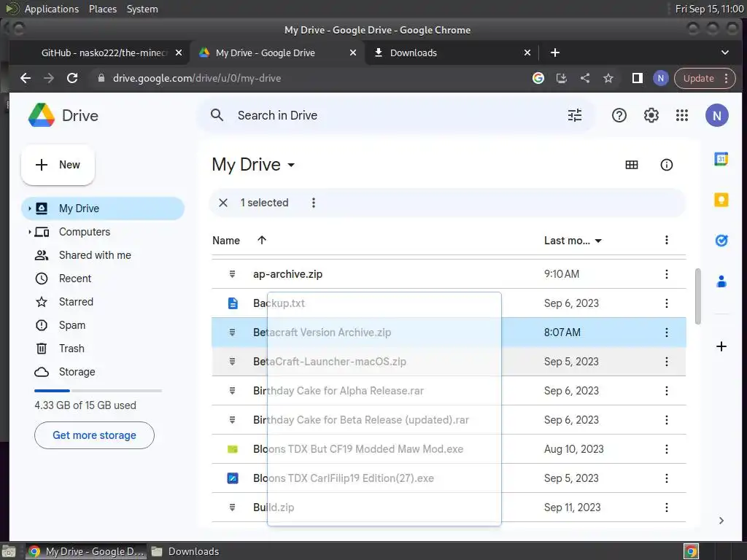
Task: Bookmark this page with the star icon
Action: [608, 78]
